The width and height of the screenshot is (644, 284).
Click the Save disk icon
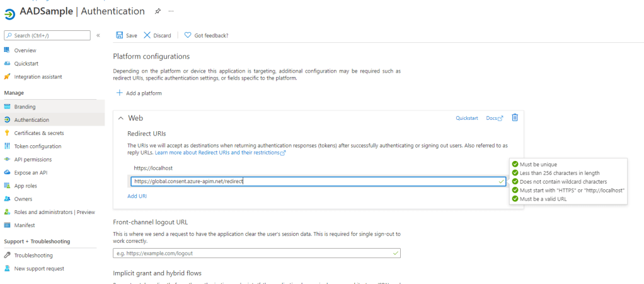(119, 35)
